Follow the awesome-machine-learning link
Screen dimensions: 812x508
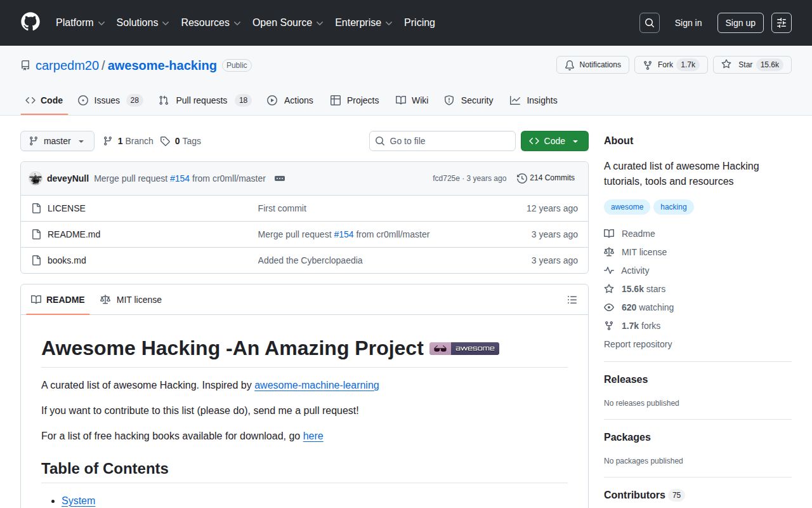click(317, 385)
